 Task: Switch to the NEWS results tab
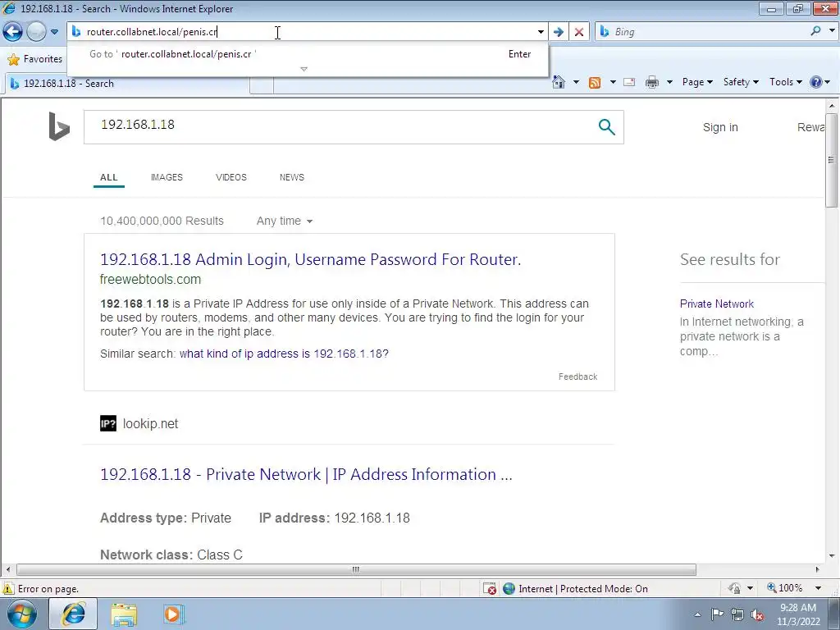[291, 177]
